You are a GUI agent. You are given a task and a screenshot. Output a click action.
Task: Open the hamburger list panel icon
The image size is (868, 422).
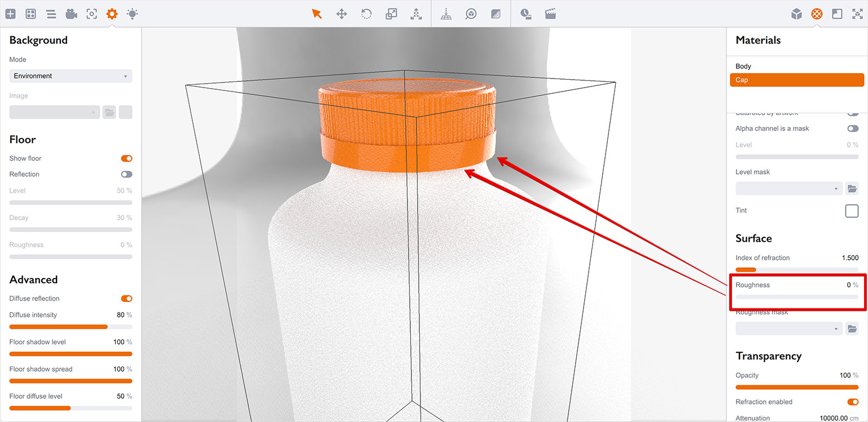coord(51,14)
